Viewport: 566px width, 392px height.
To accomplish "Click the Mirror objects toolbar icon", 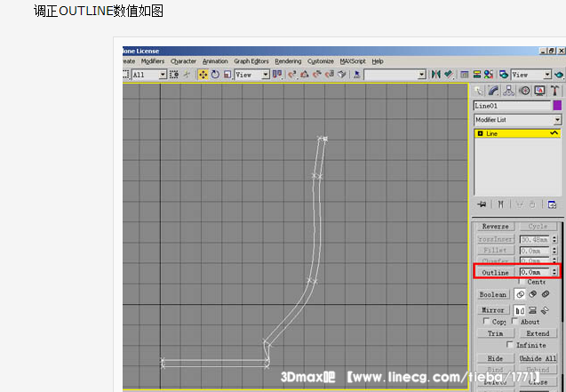I will click(x=435, y=75).
